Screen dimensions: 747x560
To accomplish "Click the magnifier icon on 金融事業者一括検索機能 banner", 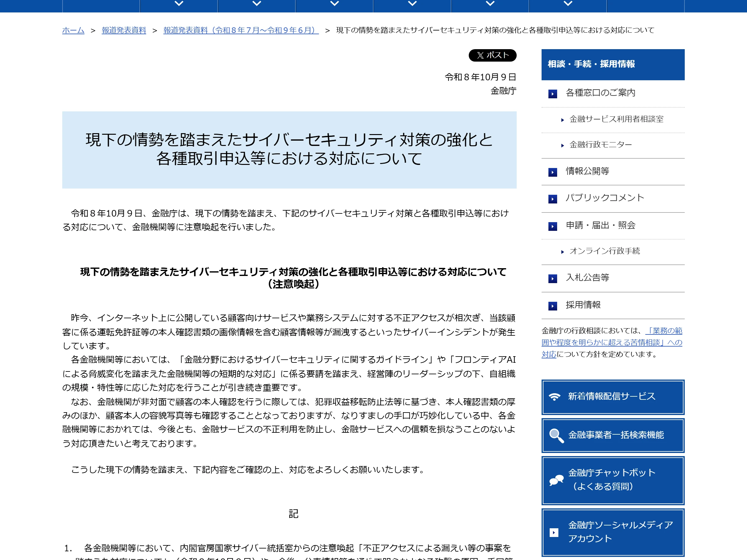I will [556, 436].
